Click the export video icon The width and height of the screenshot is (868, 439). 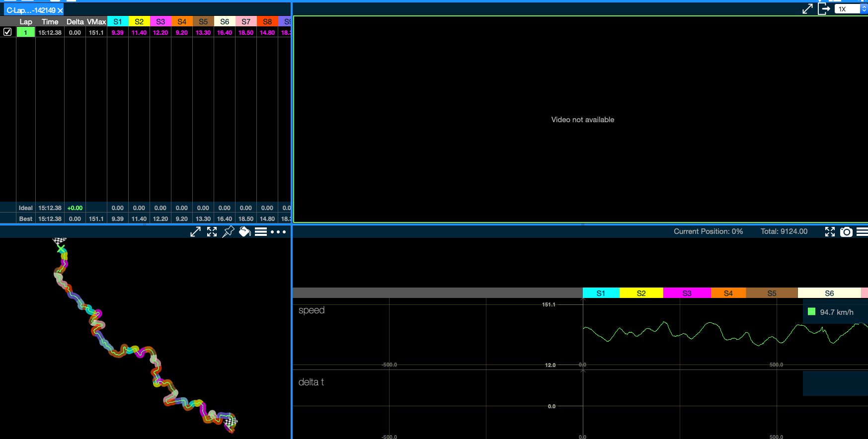pos(824,9)
